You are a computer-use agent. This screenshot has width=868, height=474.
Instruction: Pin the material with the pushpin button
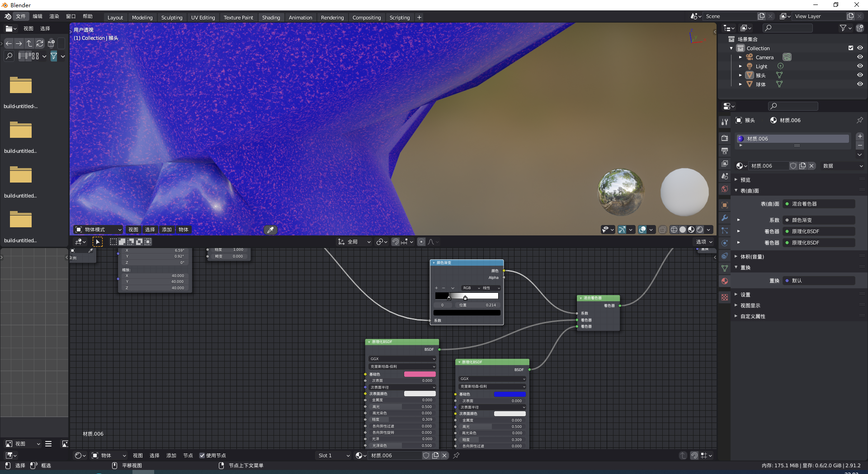[859, 120]
